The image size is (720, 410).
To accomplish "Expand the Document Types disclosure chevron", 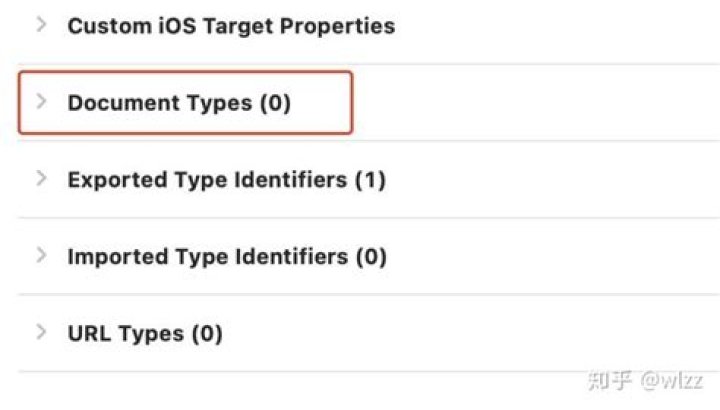I will (41, 101).
